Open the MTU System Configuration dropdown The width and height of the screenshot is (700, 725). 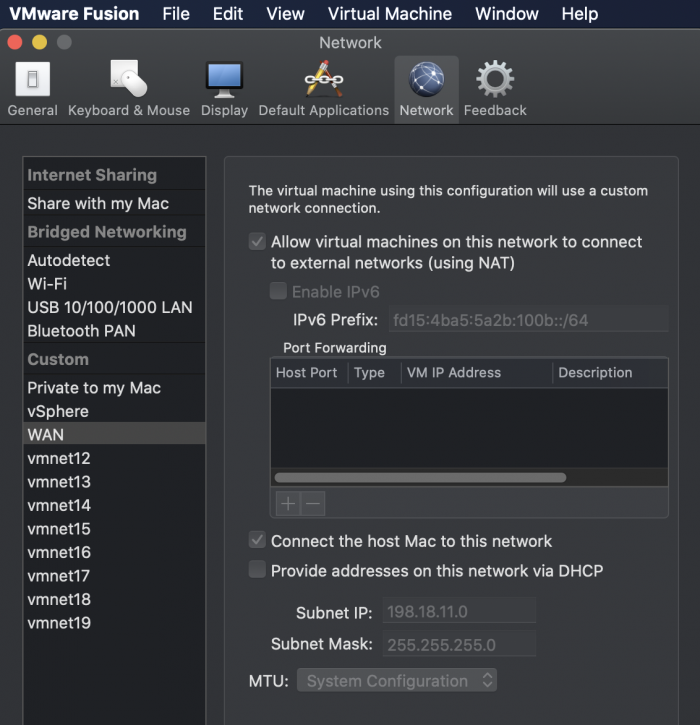pos(397,680)
